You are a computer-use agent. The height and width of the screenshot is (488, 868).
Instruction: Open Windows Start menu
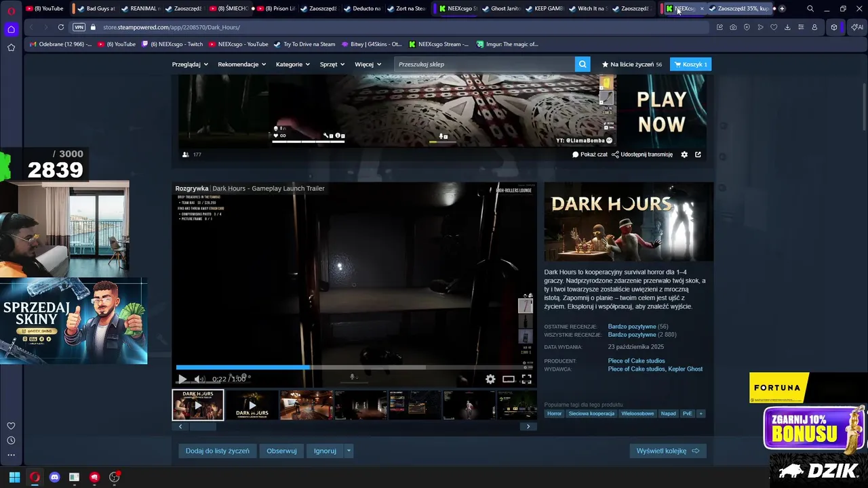(x=14, y=477)
